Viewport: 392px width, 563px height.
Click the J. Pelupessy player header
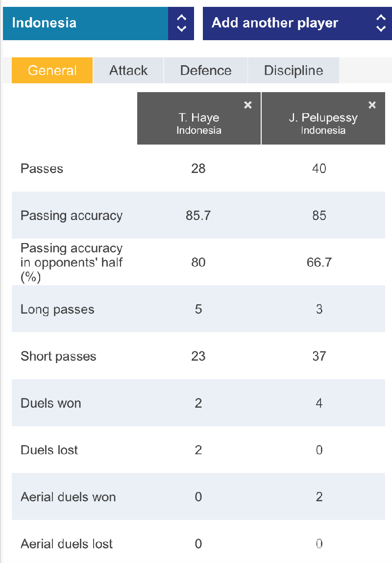[x=323, y=119]
